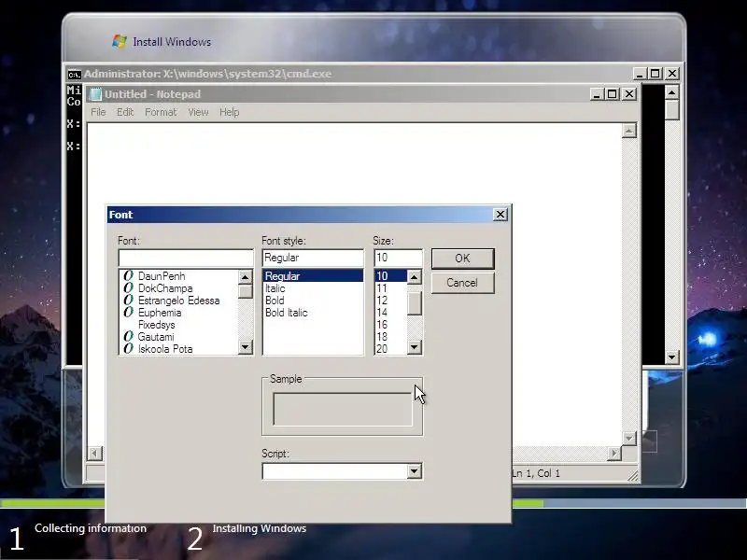Click the Notepad resize grip corner
This screenshot has width=747, height=560.
pyautogui.click(x=633, y=476)
